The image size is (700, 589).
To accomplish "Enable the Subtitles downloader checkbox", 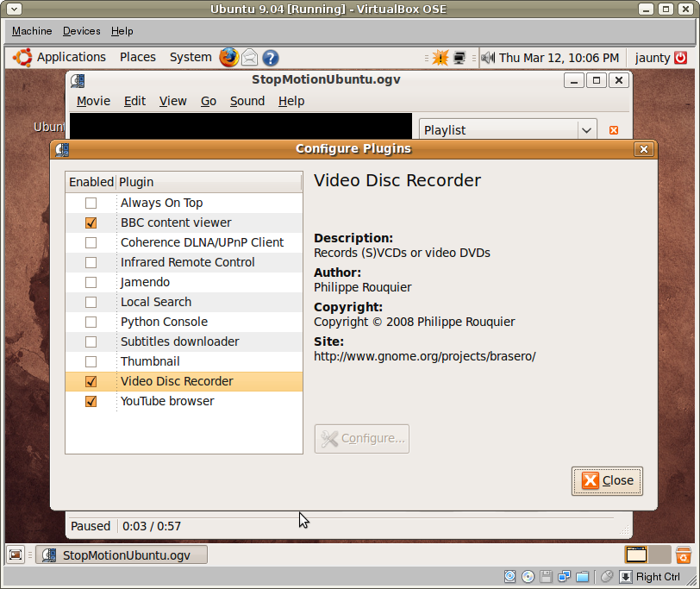I will pos(91,341).
